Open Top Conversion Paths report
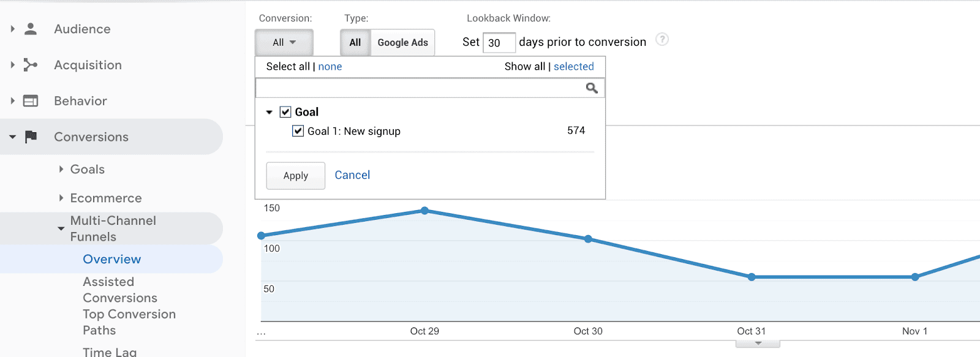 pos(129,322)
